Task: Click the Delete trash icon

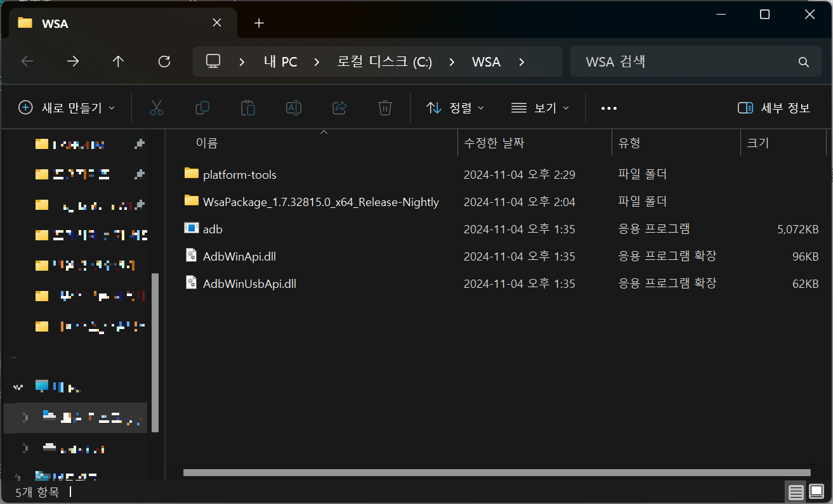Action: [x=385, y=108]
